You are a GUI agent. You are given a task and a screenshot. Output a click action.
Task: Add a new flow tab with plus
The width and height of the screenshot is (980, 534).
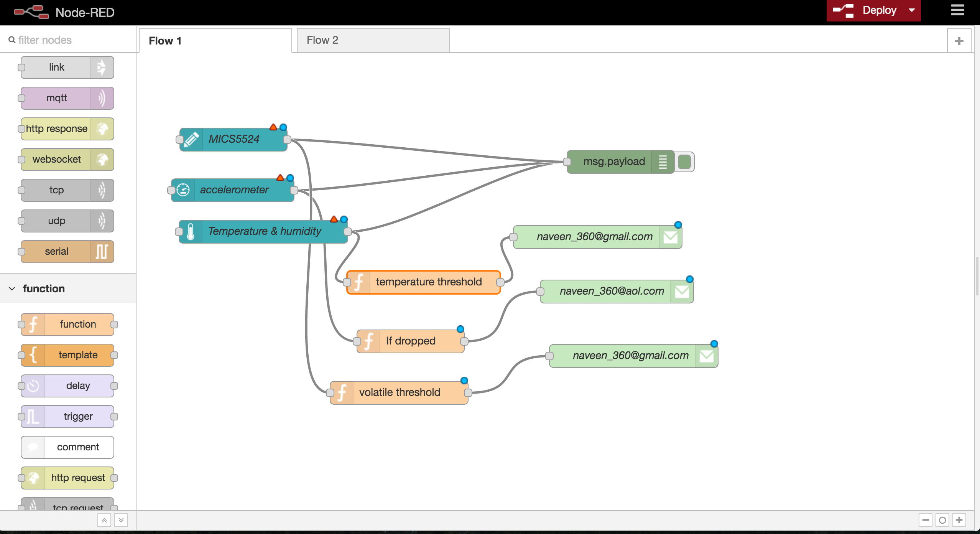(959, 41)
